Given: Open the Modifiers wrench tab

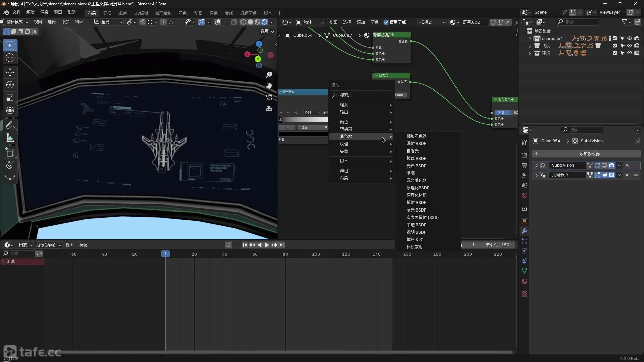Looking at the screenshot, I should [524, 231].
